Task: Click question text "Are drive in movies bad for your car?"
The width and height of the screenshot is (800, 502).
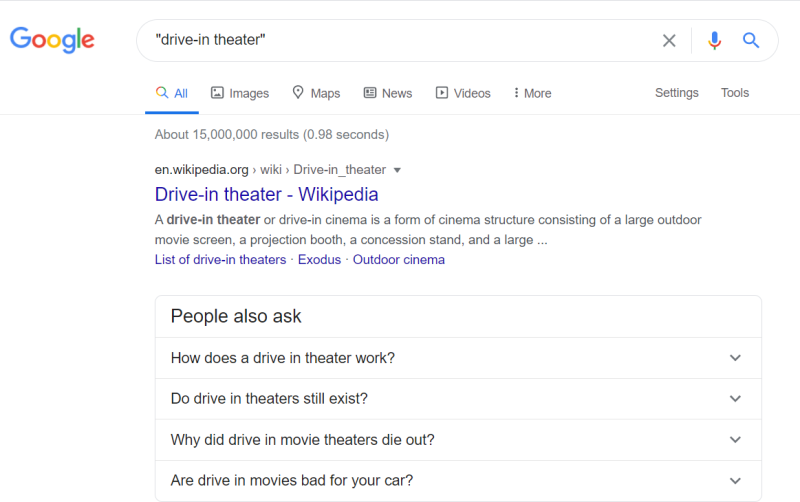Action: click(x=292, y=481)
